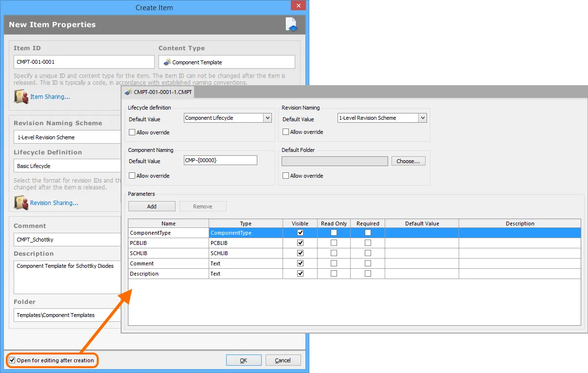Open the Component Lifecycle dropdown
Screen dimensions: 588x373
[267, 118]
